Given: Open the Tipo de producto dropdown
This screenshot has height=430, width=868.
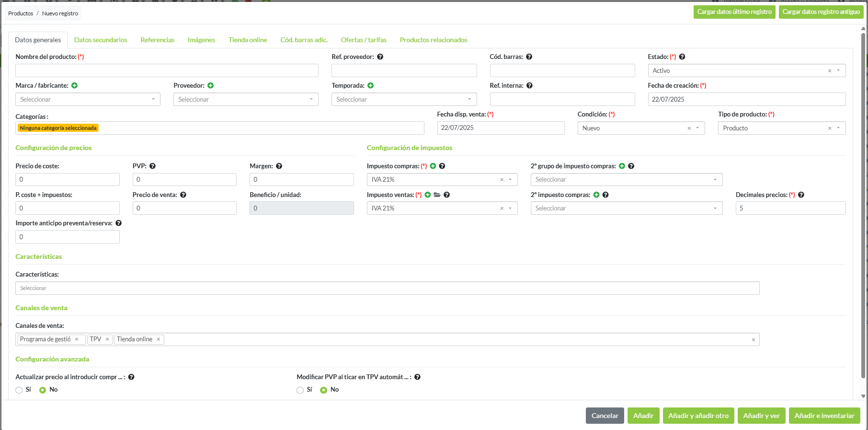Looking at the screenshot, I should pyautogui.click(x=838, y=128).
